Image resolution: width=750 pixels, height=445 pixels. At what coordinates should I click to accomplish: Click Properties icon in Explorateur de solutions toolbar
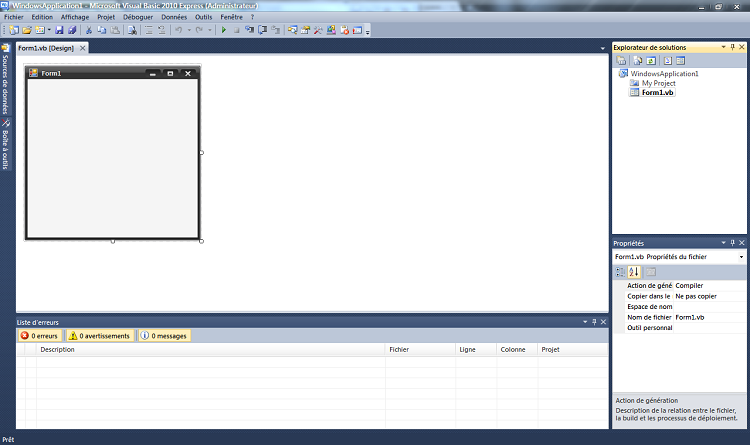pos(621,61)
